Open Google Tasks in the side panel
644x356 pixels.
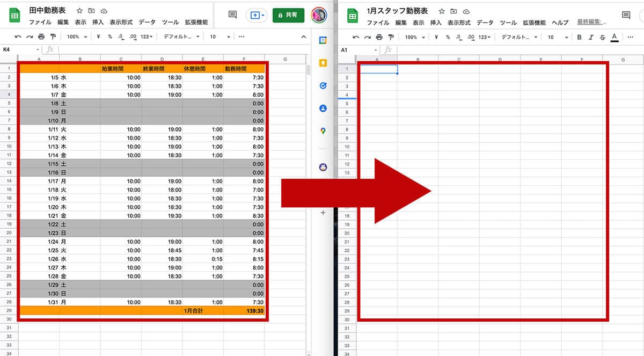click(323, 85)
